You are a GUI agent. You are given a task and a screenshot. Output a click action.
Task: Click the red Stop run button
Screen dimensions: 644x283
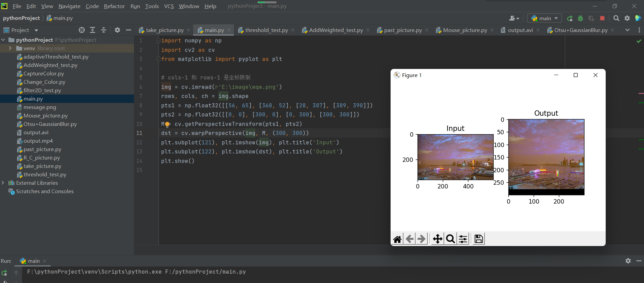tap(602, 18)
